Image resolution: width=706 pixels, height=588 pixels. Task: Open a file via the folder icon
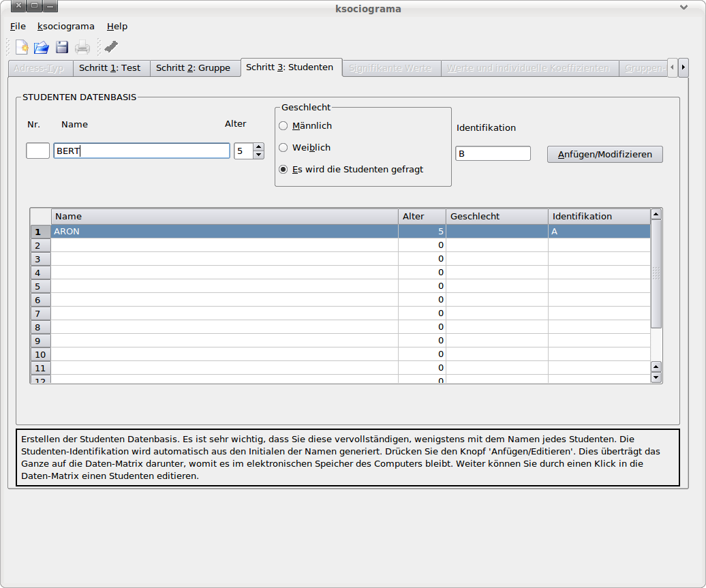coord(42,47)
